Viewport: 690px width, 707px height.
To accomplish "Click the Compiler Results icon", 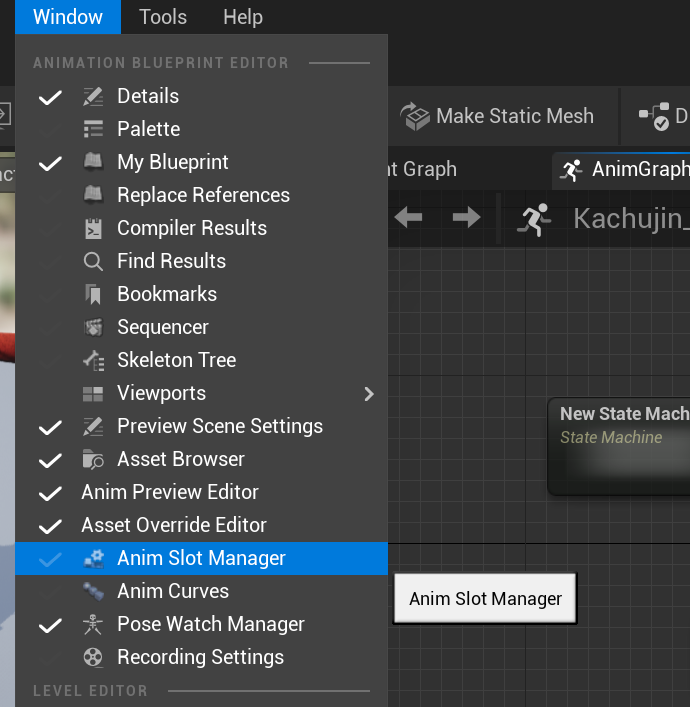I will [x=93, y=228].
